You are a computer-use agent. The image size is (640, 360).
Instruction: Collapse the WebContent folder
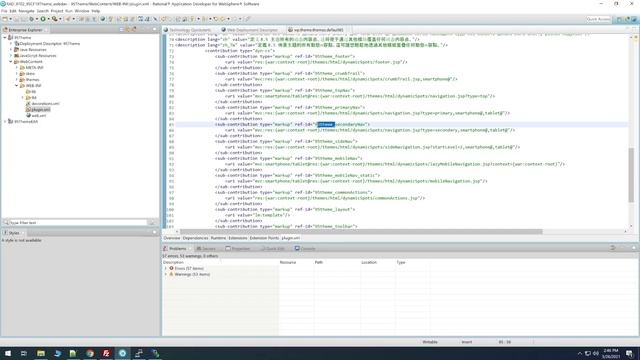pyautogui.click(x=11, y=62)
